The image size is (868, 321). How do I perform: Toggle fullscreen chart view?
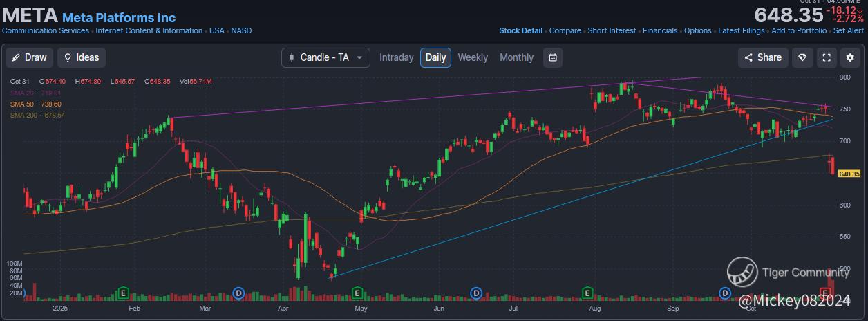click(827, 57)
